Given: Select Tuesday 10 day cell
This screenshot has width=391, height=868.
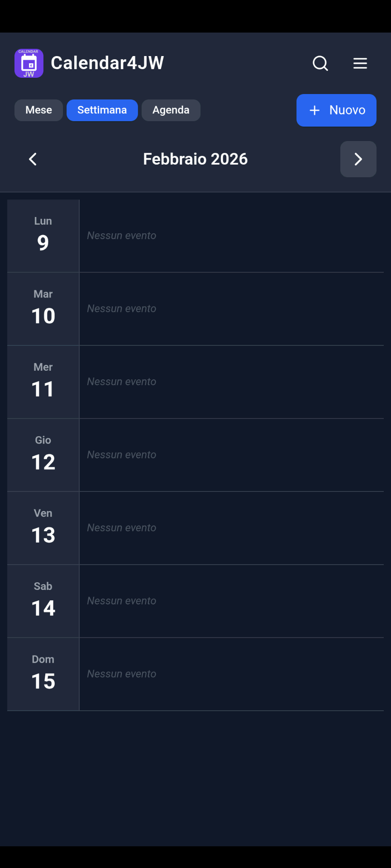Looking at the screenshot, I should point(43,309).
